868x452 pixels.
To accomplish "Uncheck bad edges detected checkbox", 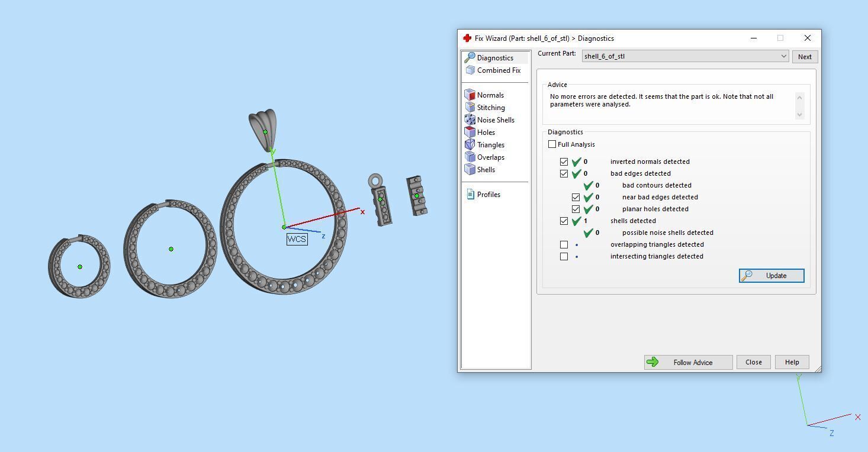I will coord(564,173).
